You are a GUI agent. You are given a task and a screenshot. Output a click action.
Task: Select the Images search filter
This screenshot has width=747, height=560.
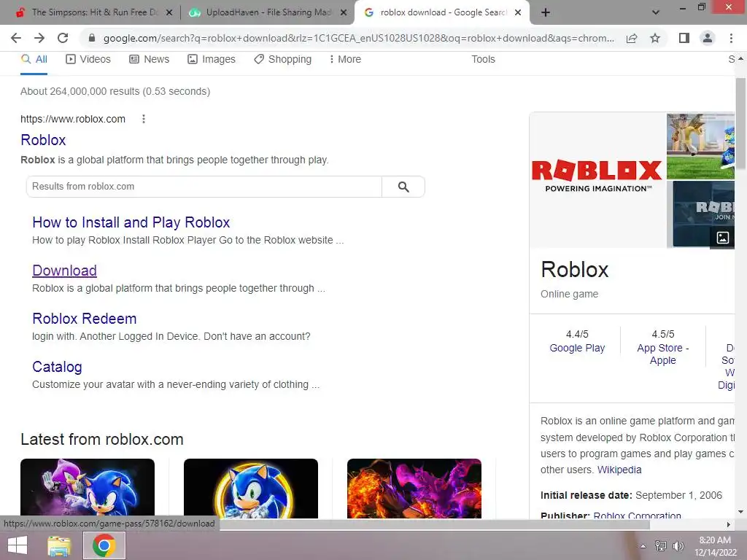coord(212,60)
